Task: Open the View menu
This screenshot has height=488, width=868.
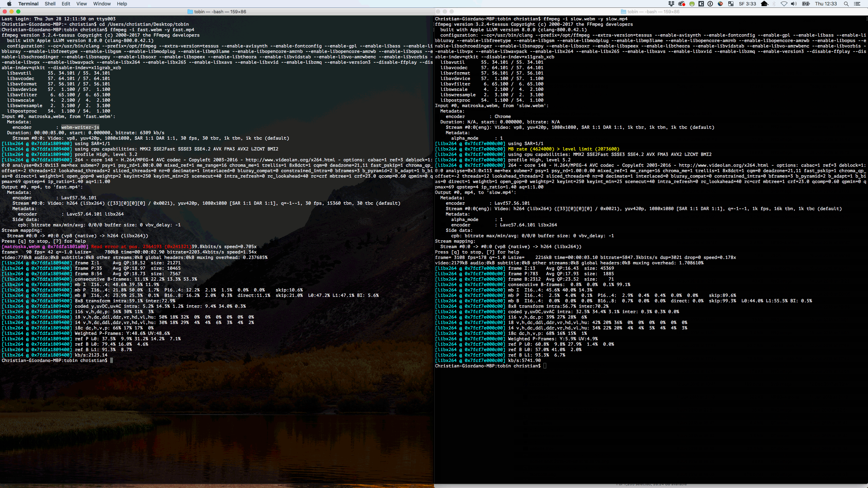Action: click(81, 4)
